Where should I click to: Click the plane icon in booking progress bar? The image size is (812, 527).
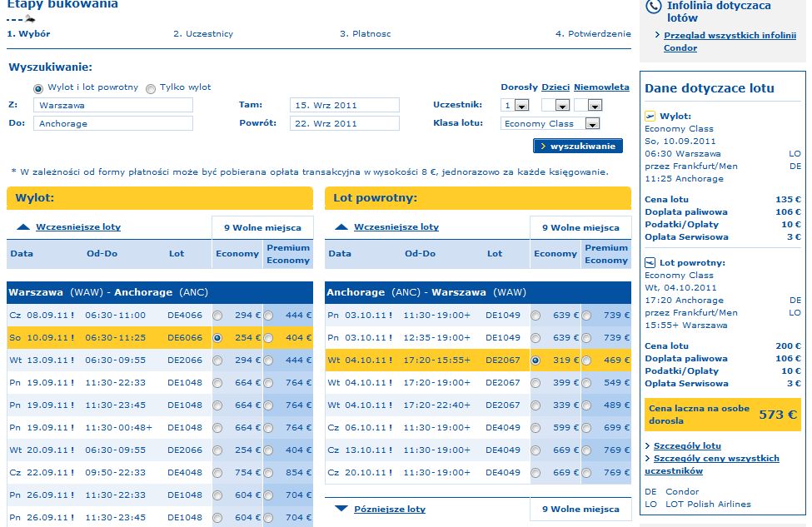(30, 19)
